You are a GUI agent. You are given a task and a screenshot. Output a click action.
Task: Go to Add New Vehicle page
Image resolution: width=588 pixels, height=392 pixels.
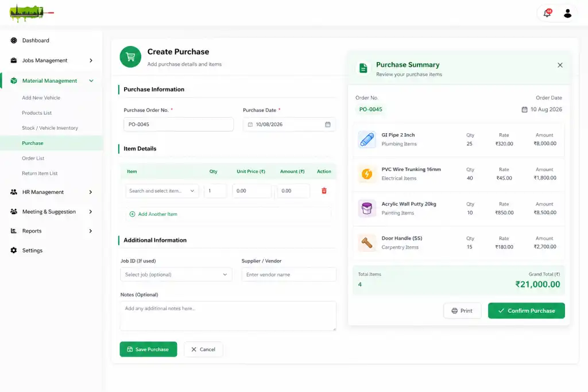41,98
